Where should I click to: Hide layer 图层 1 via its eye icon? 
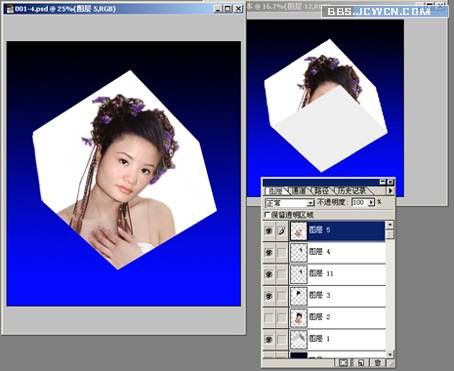click(269, 339)
